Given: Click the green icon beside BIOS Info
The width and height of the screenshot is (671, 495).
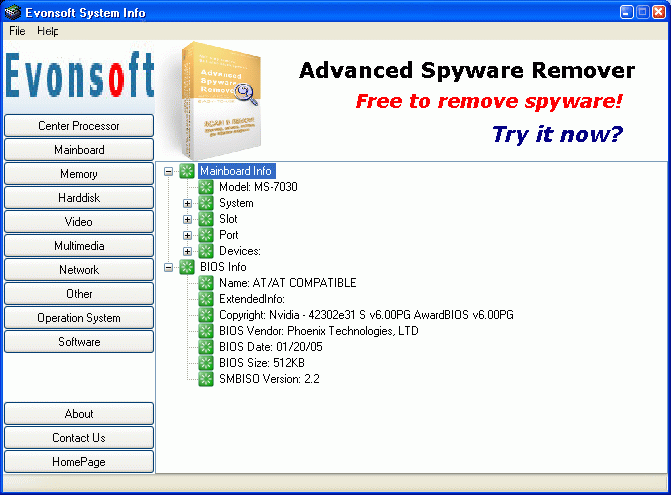Looking at the screenshot, I should [187, 267].
